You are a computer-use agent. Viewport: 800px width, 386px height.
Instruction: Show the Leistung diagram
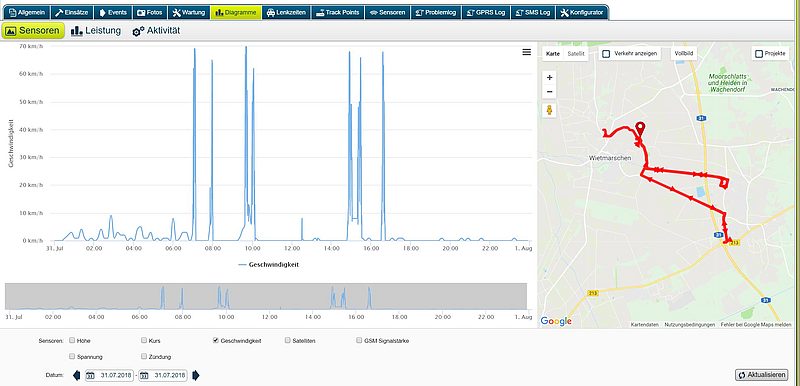(x=96, y=31)
